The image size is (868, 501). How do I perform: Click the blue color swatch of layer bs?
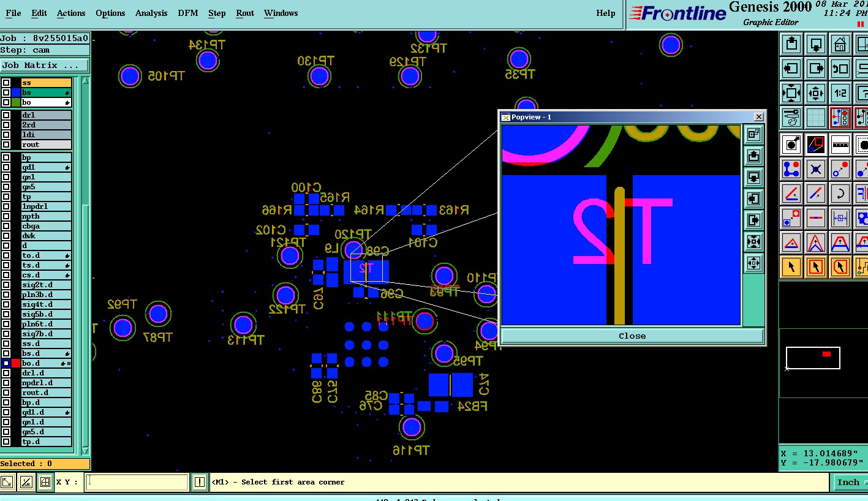pos(16,92)
